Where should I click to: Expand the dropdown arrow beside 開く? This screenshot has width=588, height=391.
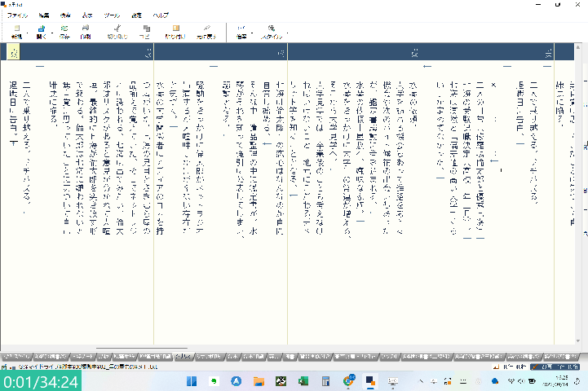51,33
